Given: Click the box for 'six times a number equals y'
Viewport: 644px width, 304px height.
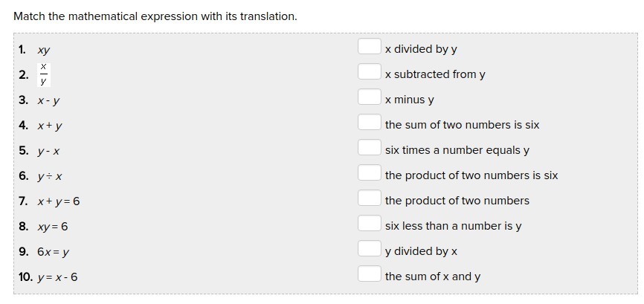Looking at the screenshot, I should tap(369, 148).
